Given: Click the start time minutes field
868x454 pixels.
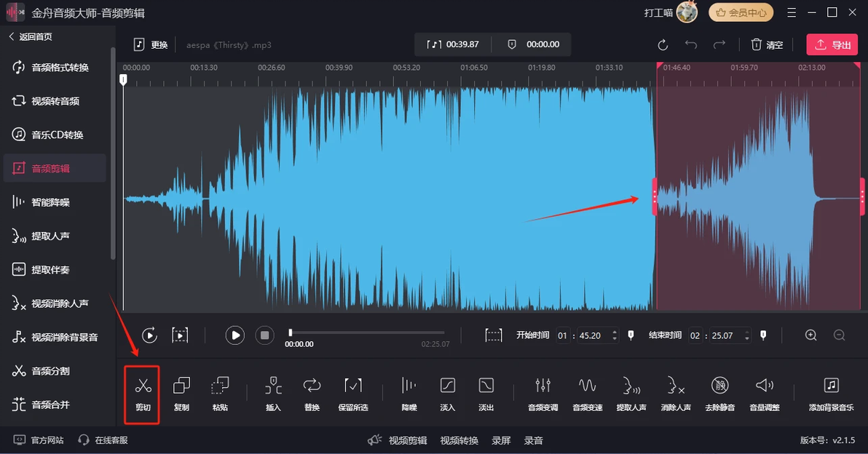Looking at the screenshot, I should (x=563, y=336).
